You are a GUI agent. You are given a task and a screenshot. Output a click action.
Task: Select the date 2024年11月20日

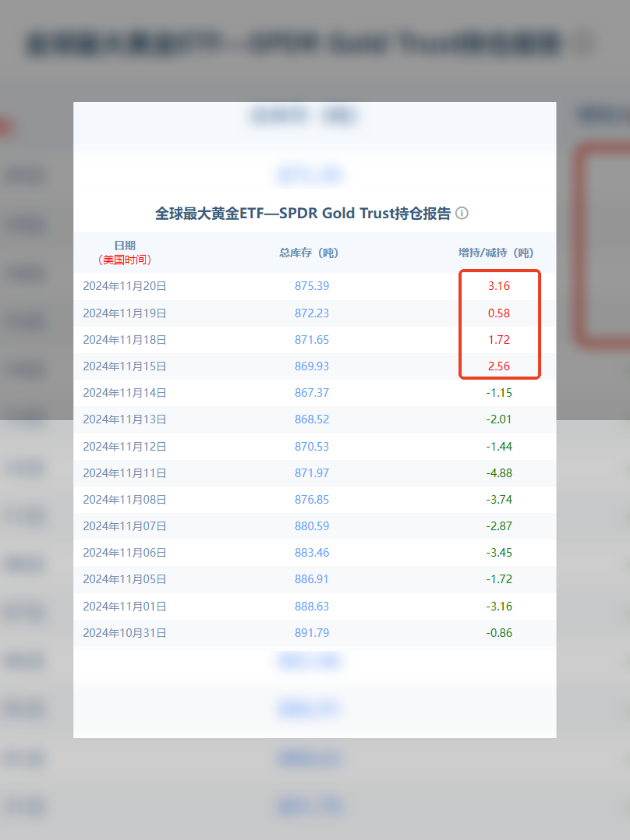pyautogui.click(x=125, y=286)
